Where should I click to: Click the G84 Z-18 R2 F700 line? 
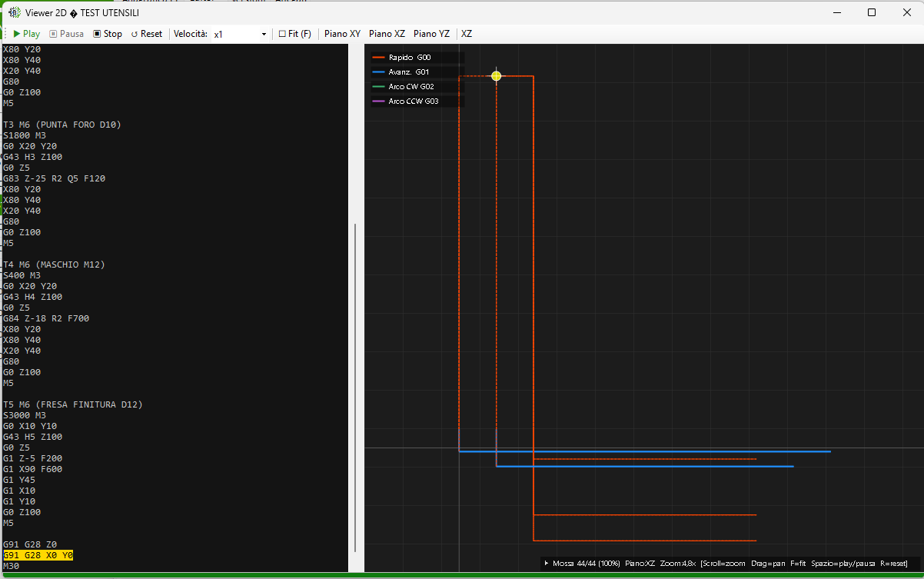[46, 318]
